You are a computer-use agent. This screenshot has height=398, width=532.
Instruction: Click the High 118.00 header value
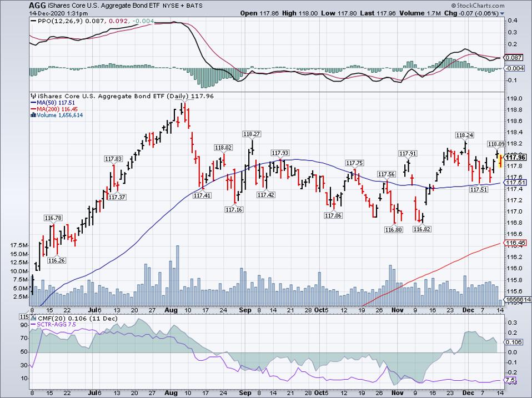click(299, 13)
